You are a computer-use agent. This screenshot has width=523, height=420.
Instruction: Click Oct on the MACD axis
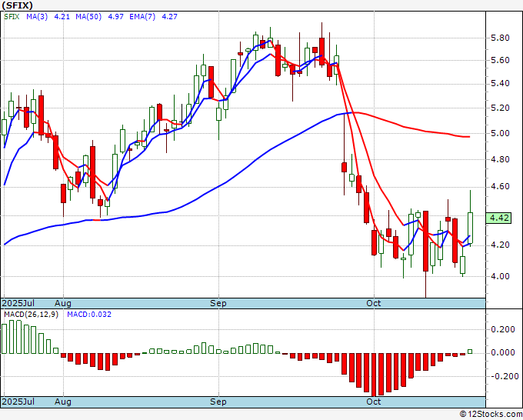click(373, 402)
